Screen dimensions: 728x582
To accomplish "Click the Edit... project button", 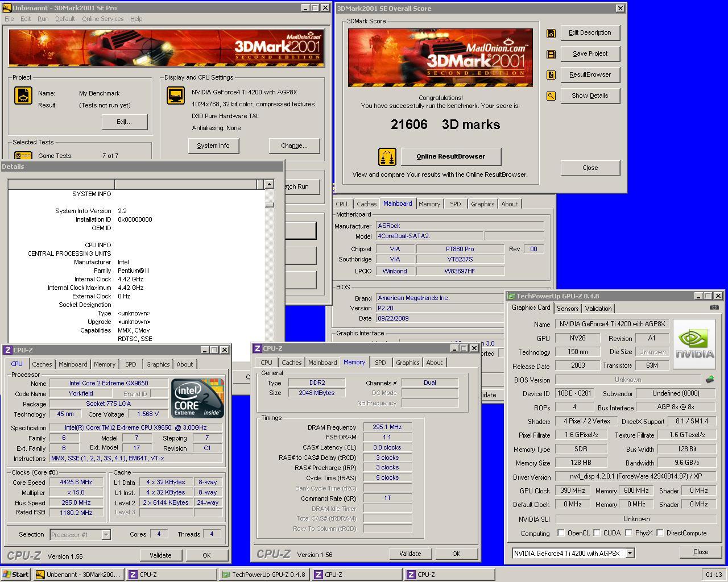I will (124, 122).
